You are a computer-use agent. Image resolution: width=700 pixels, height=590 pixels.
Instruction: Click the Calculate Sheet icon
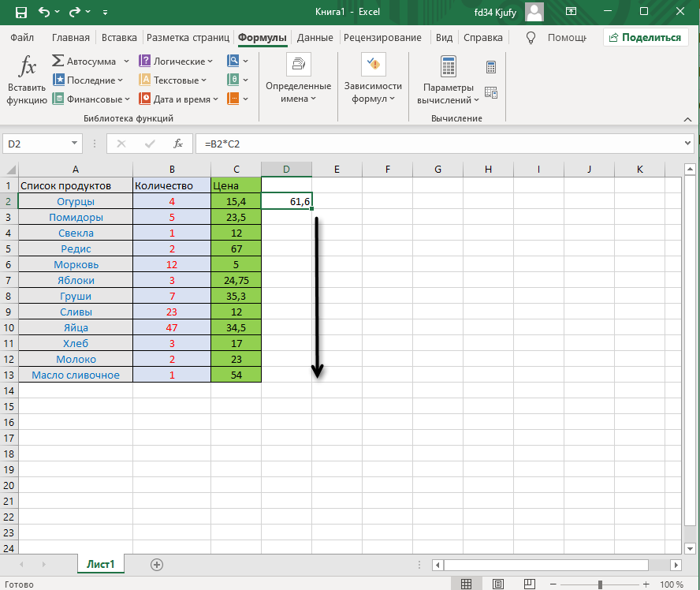coord(491,93)
